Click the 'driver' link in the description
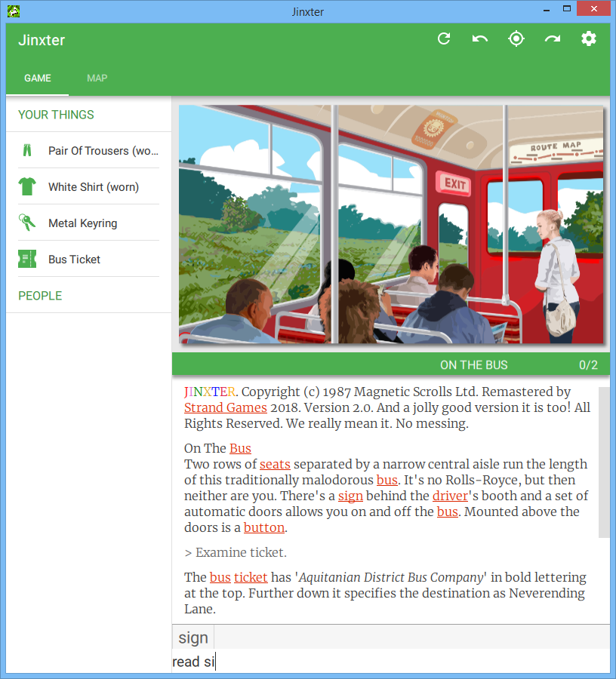 450,496
